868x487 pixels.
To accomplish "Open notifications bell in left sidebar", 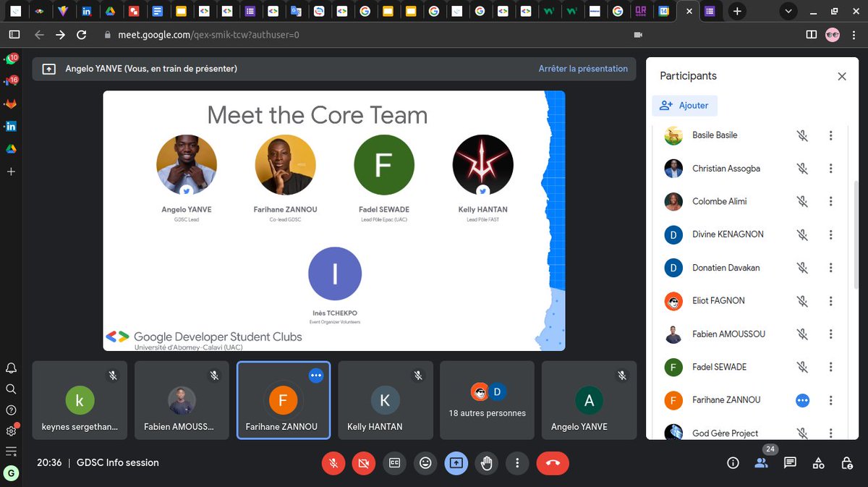I will pos(11,368).
